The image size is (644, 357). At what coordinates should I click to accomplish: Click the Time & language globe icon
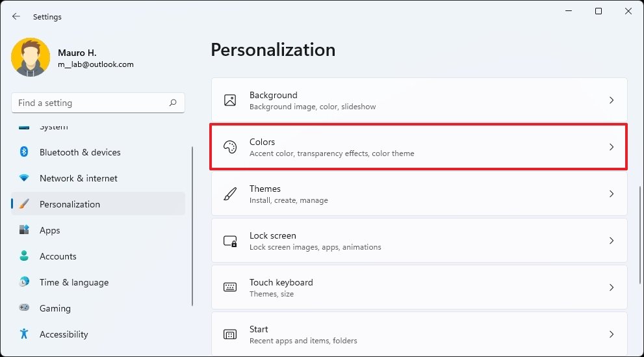click(x=24, y=282)
